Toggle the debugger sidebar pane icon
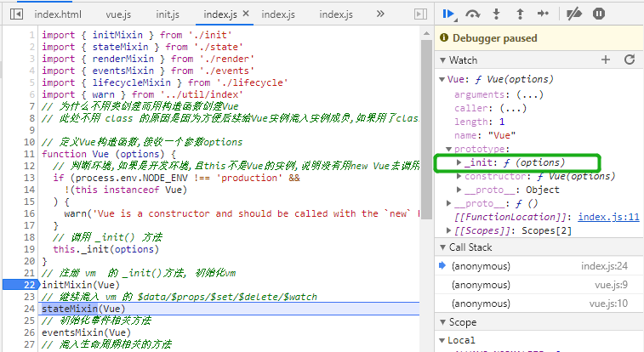The image size is (644, 352). coord(420,14)
